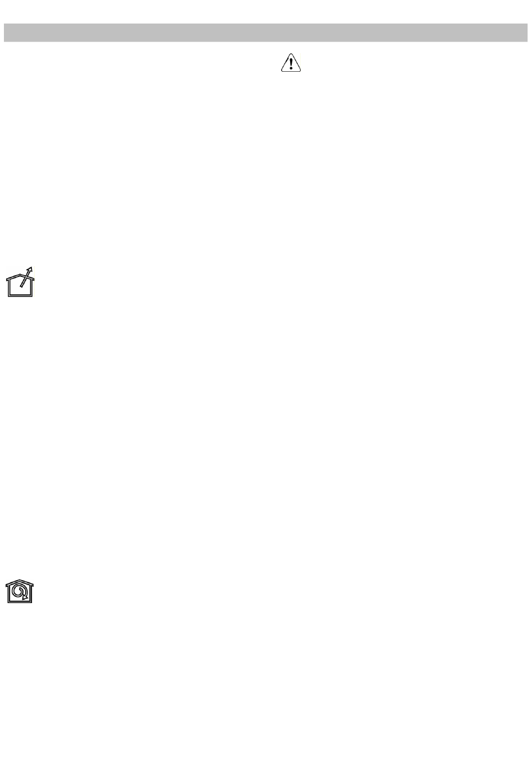Click the arrow tip exiting the house roof
The height and width of the screenshot is (769, 532).
point(31,268)
